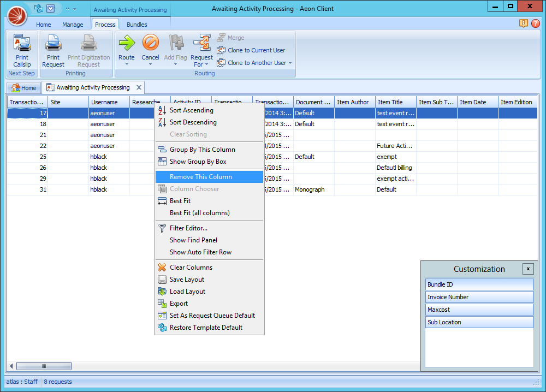
Task: Click the help question mark icon
Action: pos(536,23)
